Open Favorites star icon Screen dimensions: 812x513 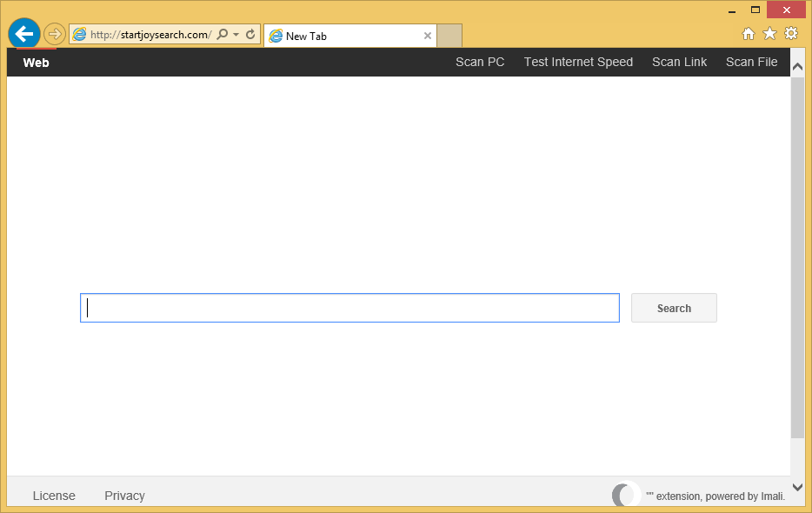tap(769, 34)
